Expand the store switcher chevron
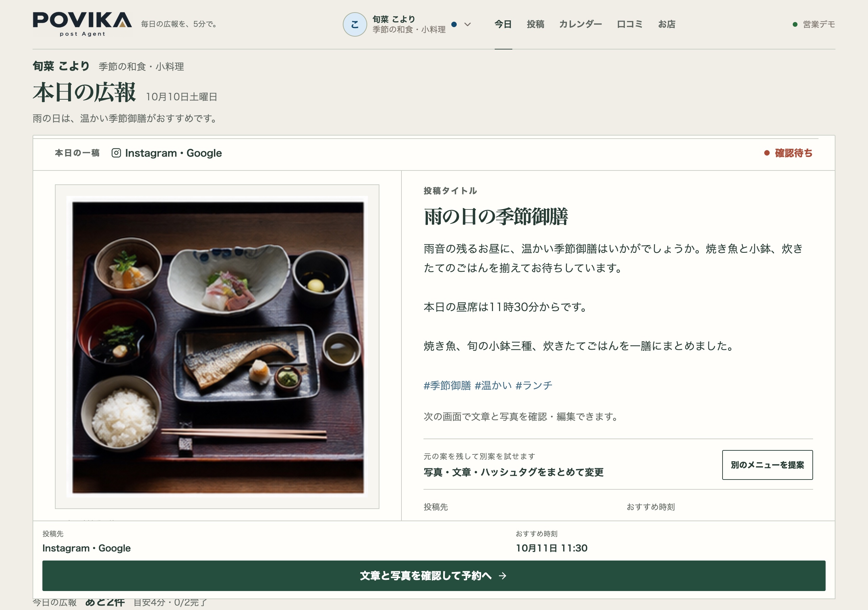This screenshot has height=610, width=868. coord(468,24)
